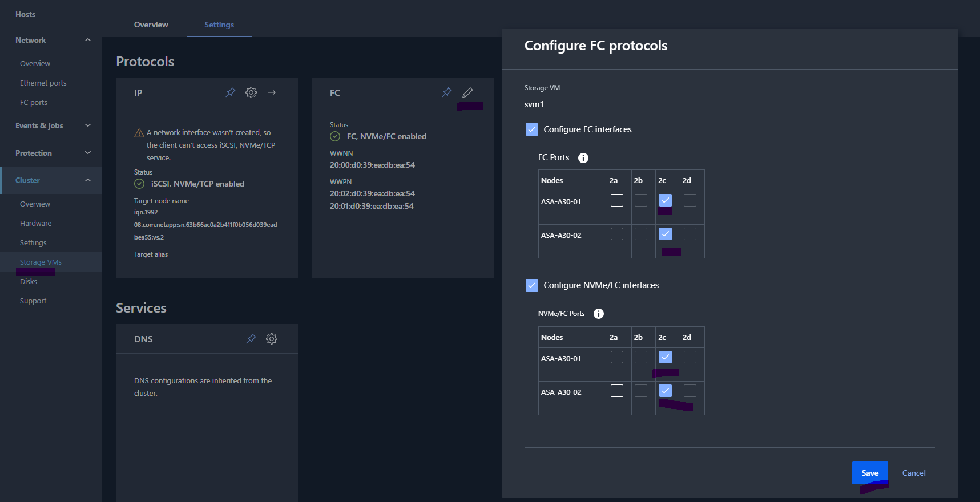This screenshot has width=980, height=502.
Task: Expand the Protection sidebar section
Action: pyautogui.click(x=88, y=153)
